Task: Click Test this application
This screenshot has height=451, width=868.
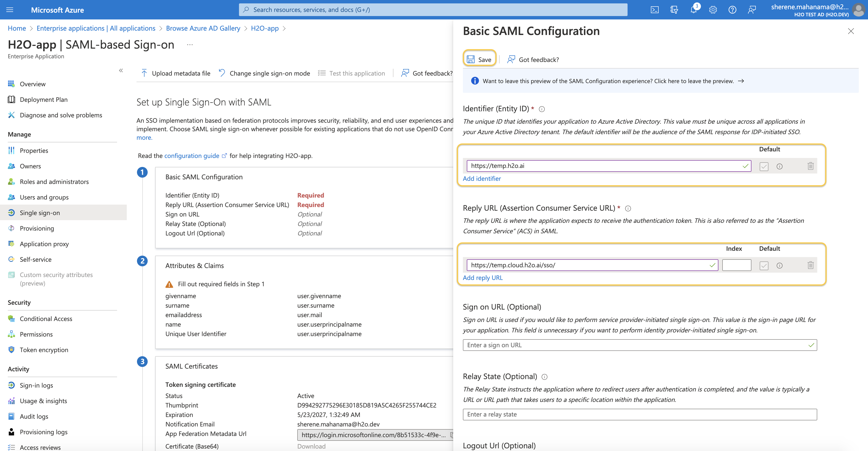Action: click(351, 73)
